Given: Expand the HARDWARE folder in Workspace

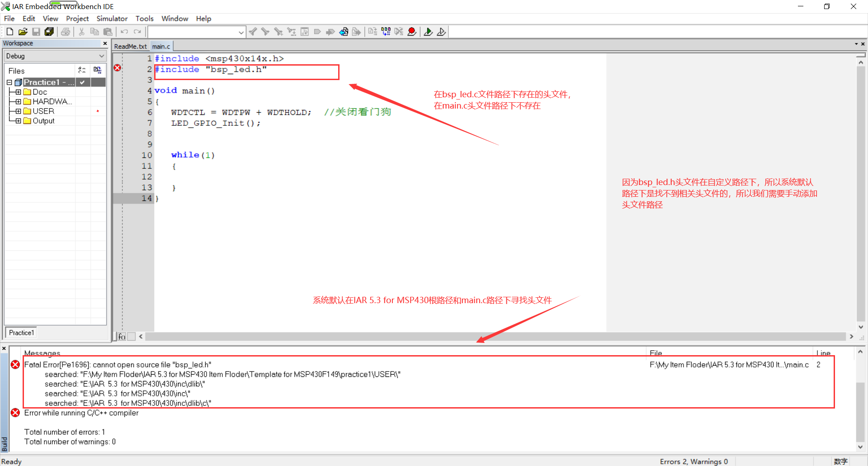Looking at the screenshot, I should pos(18,101).
